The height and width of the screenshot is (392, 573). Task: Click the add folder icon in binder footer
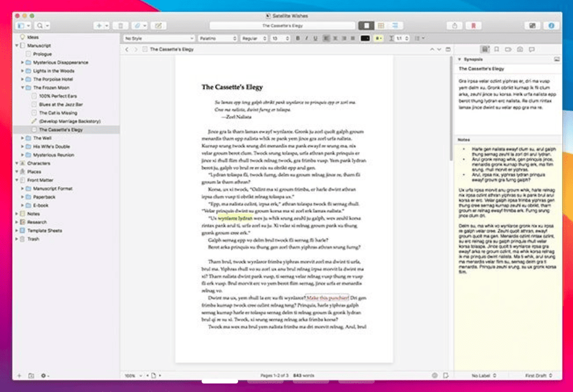[31, 376]
